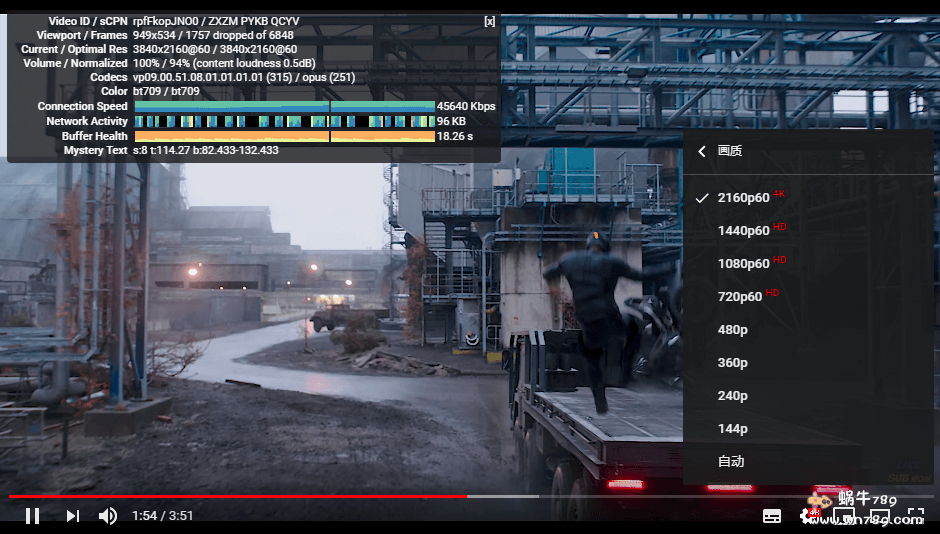Select lowest 144p quality
Image resolution: width=940 pixels, height=534 pixels.
(733, 429)
